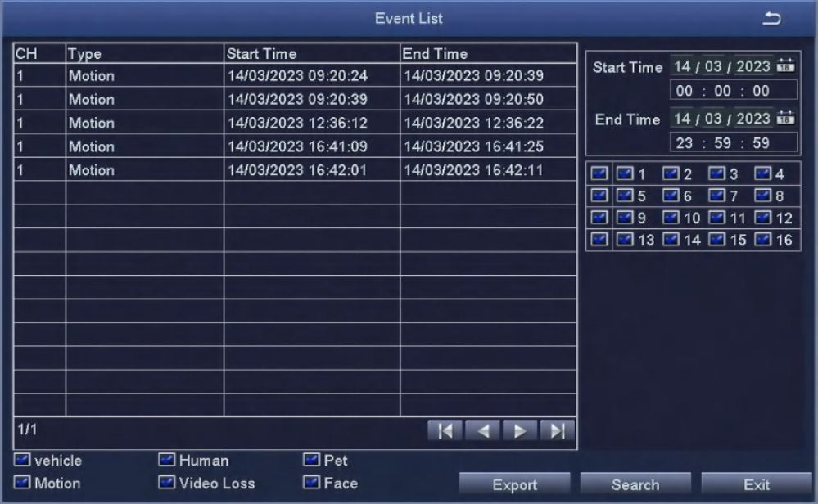Open the Start Time calendar picker
Image resolution: width=818 pixels, height=504 pixels.
point(787,67)
